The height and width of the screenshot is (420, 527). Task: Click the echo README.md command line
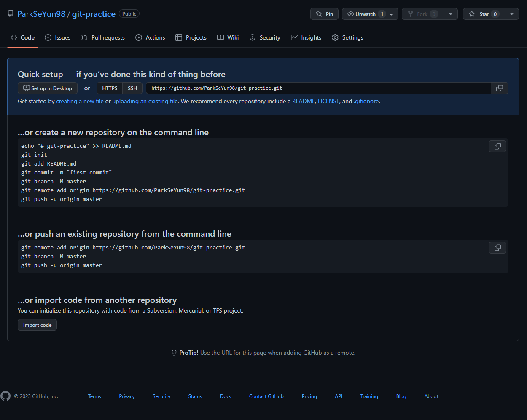76,146
